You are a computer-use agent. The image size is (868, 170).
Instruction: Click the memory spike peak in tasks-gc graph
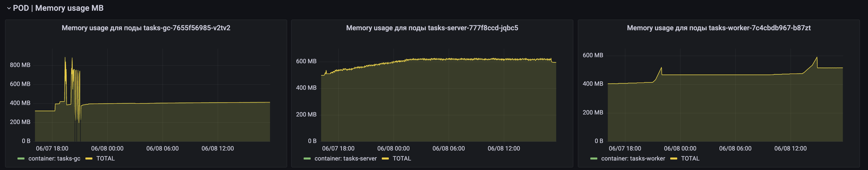pos(65,58)
